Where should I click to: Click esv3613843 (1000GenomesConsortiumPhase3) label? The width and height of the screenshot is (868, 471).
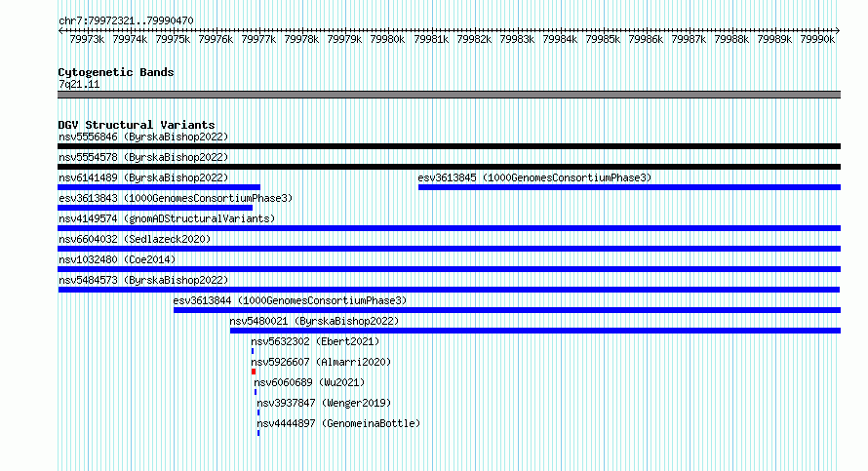coord(176,198)
